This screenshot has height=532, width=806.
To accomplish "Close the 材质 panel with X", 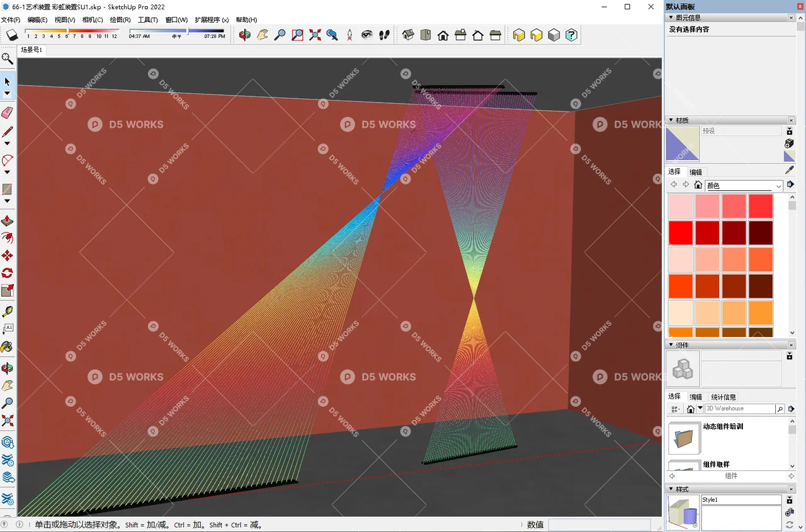I will point(792,120).
